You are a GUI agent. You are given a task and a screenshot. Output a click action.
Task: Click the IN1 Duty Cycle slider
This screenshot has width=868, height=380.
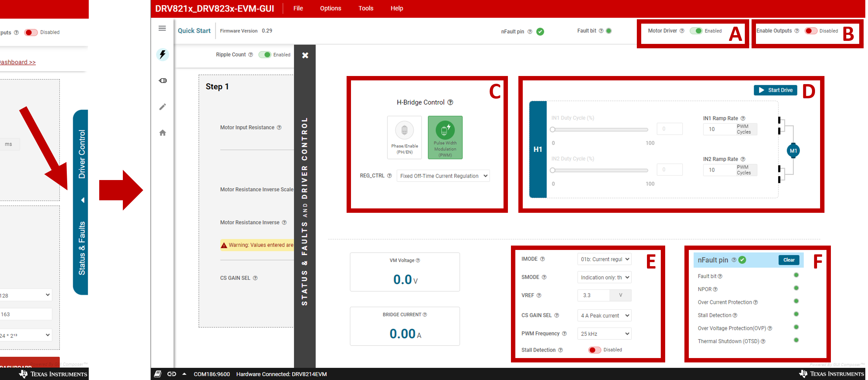pyautogui.click(x=600, y=130)
